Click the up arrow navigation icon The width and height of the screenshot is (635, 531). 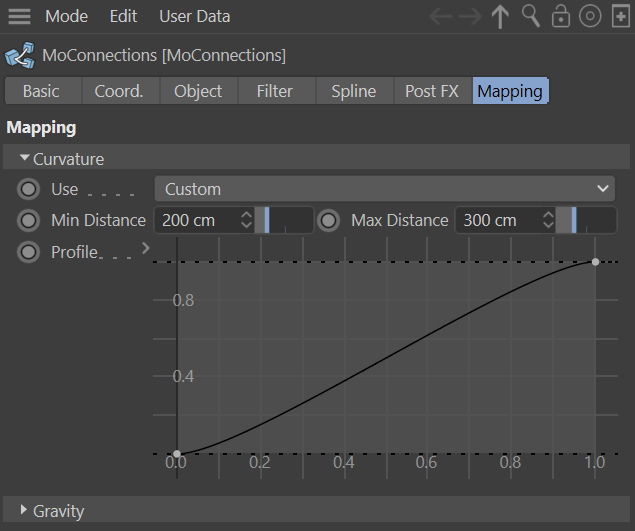pyautogui.click(x=500, y=17)
